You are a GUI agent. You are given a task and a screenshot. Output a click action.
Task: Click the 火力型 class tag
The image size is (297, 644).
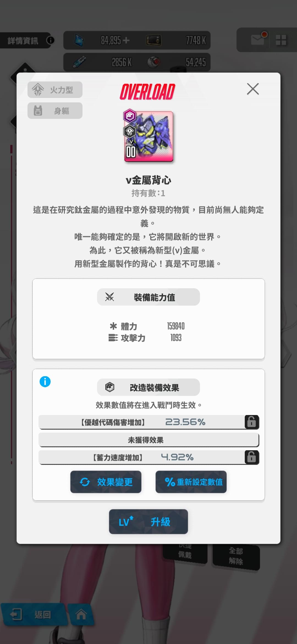tap(55, 89)
